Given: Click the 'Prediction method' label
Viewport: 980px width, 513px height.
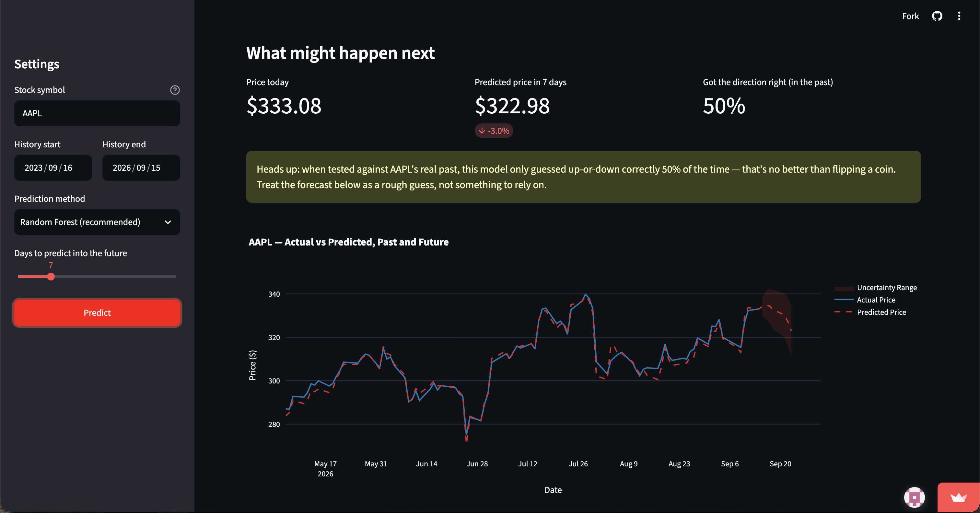Looking at the screenshot, I should (x=50, y=199).
